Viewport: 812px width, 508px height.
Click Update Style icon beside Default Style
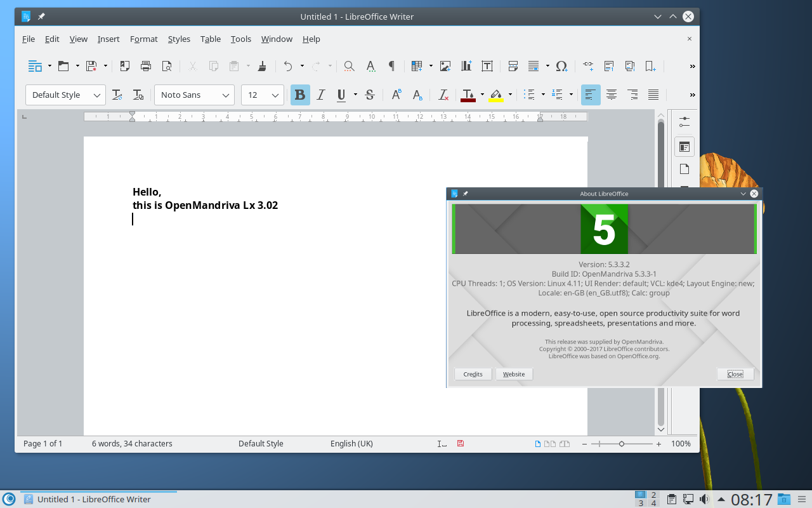coord(117,95)
